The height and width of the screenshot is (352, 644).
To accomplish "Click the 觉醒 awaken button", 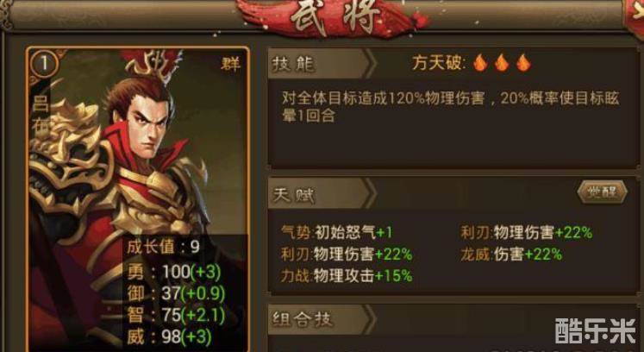I will tap(602, 192).
